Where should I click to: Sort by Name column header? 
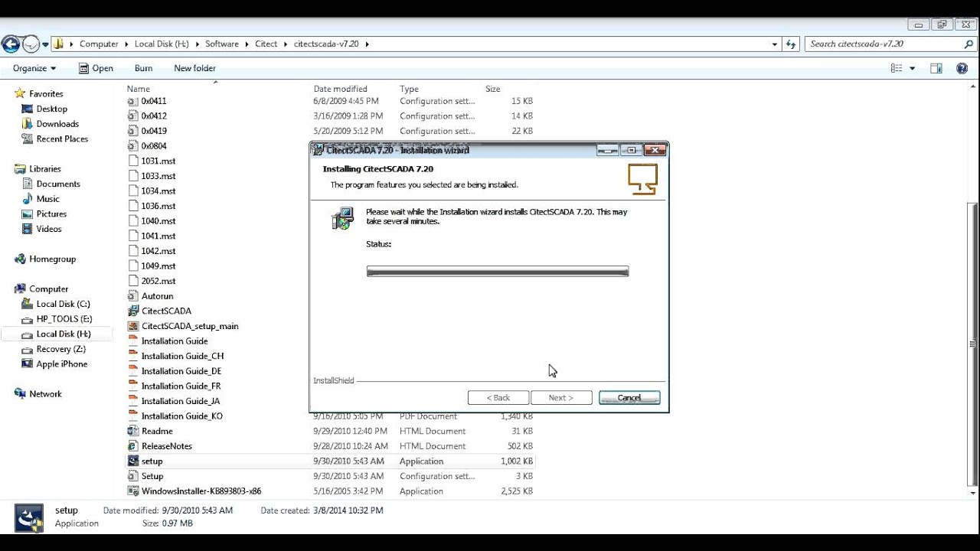138,89
